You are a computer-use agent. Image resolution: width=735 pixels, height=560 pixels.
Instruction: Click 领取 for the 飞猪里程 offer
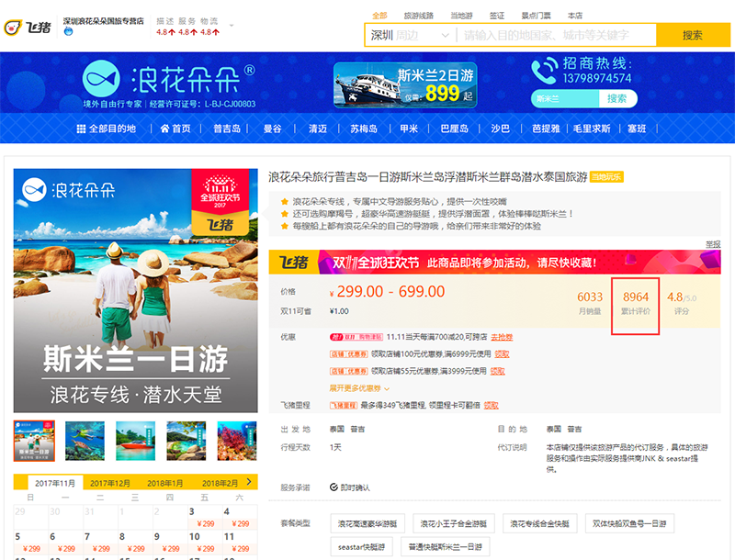point(492,406)
